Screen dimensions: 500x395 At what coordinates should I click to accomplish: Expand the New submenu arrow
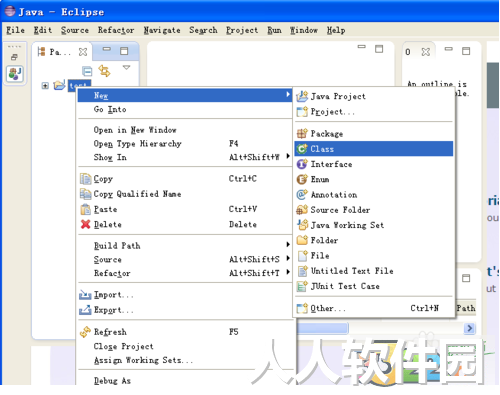(288, 95)
